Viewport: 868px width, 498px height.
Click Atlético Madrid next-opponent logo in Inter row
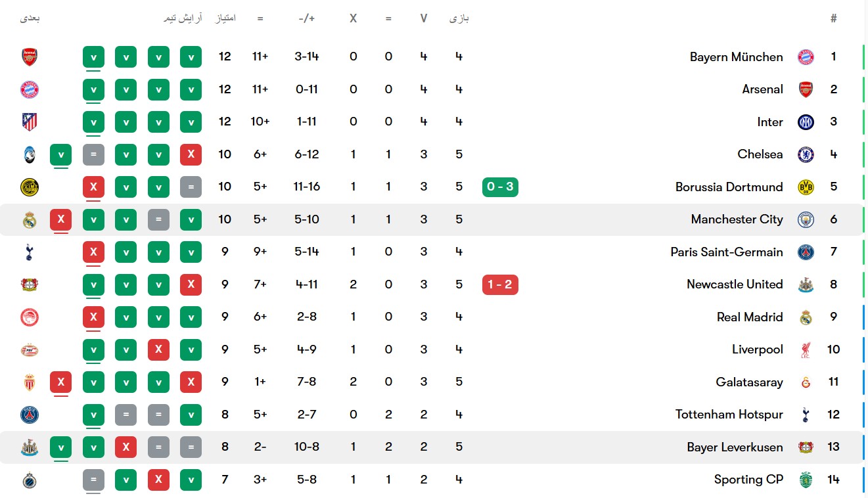point(30,122)
